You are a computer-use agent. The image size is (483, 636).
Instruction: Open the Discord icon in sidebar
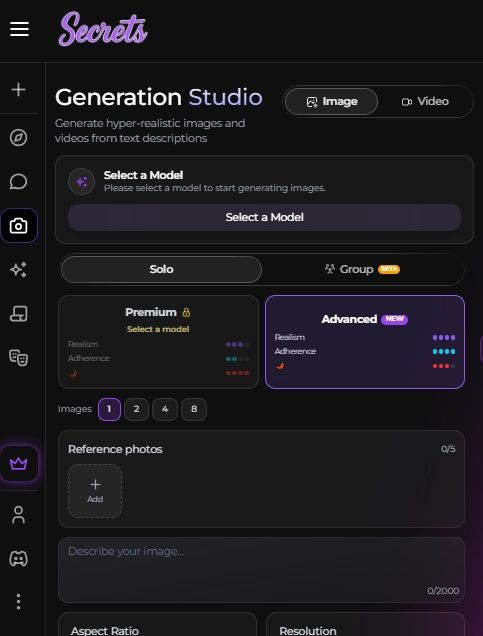tap(19, 559)
